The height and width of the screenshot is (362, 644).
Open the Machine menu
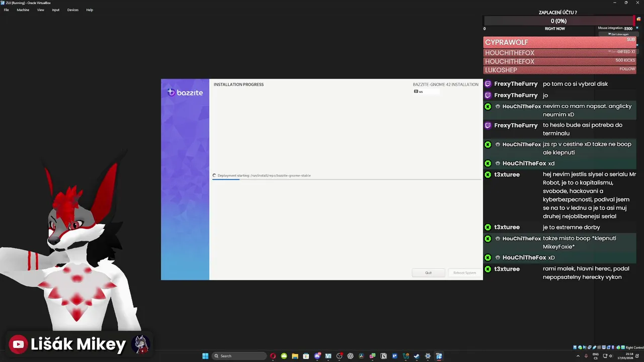(x=23, y=10)
